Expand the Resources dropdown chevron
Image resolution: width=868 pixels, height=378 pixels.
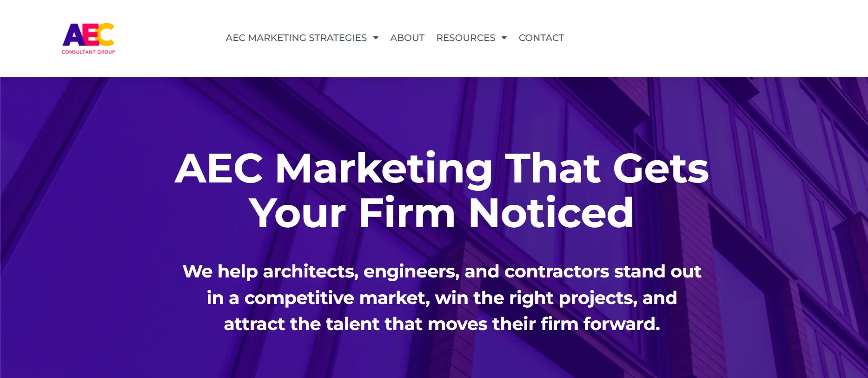click(x=504, y=38)
